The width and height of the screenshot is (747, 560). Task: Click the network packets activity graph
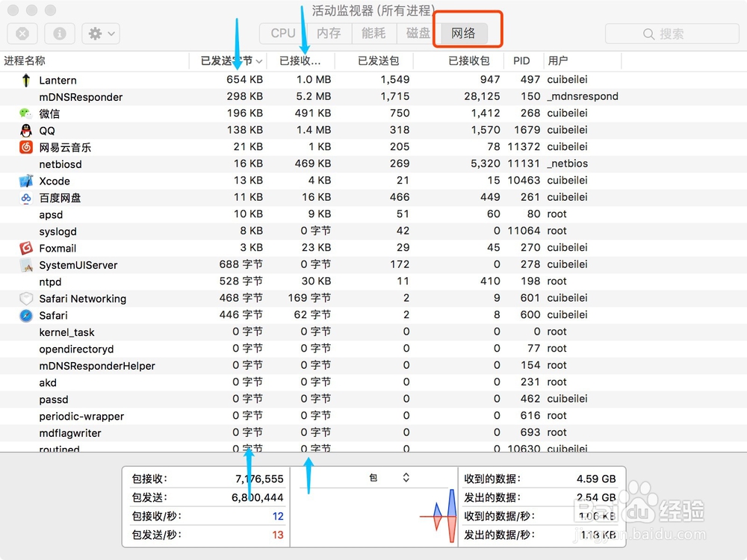pos(374,516)
